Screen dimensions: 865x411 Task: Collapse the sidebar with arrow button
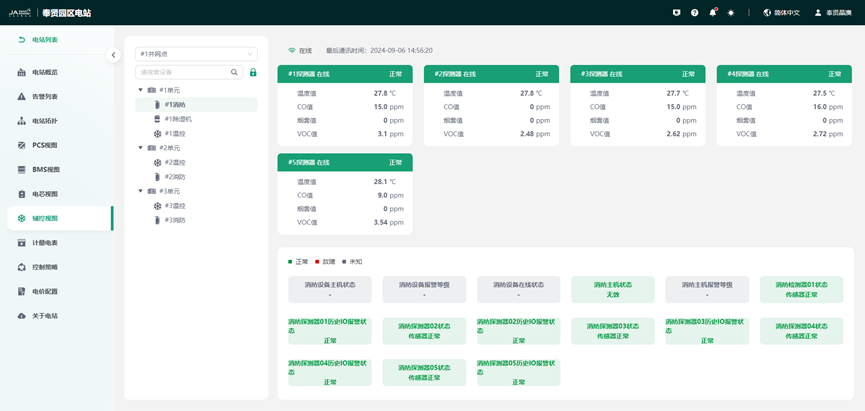pos(113,55)
